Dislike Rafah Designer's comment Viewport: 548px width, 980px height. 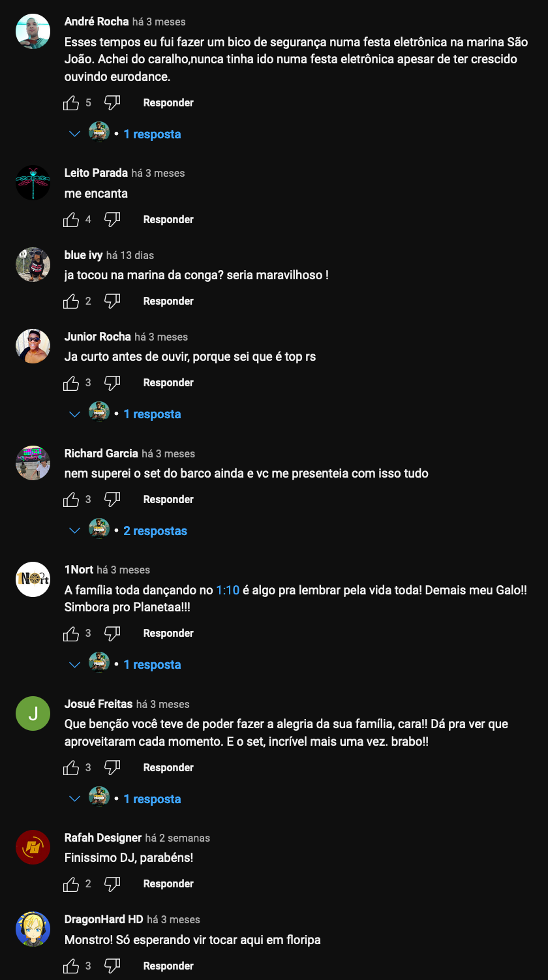(113, 883)
